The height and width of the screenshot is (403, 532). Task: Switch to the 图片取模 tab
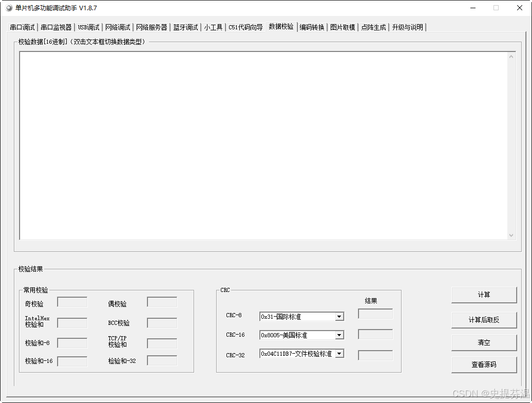(x=343, y=27)
